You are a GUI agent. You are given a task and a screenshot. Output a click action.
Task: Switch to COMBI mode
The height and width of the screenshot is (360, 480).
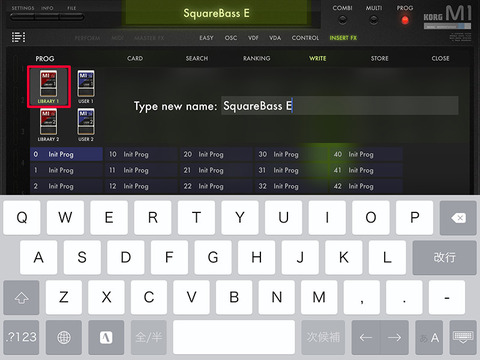click(342, 20)
